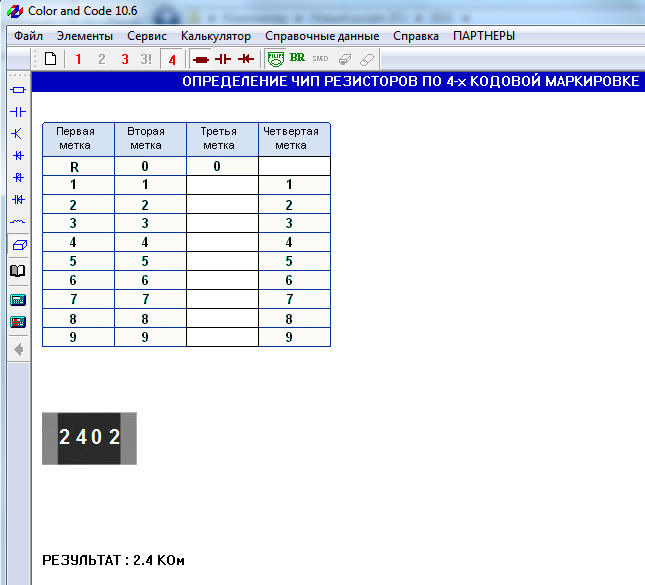Select 2 in Первая метка column
This screenshot has height=585, width=645.
79,204
